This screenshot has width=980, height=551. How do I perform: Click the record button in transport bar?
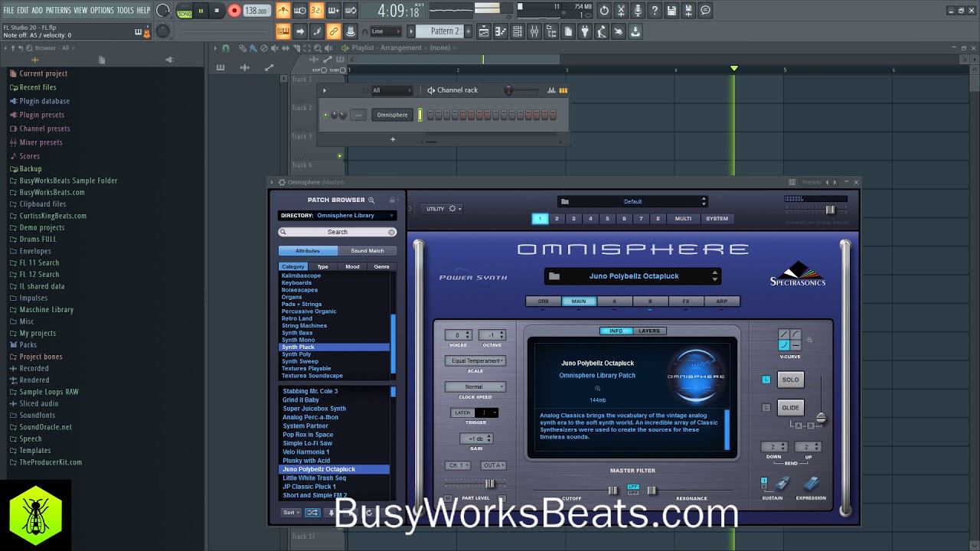click(234, 11)
